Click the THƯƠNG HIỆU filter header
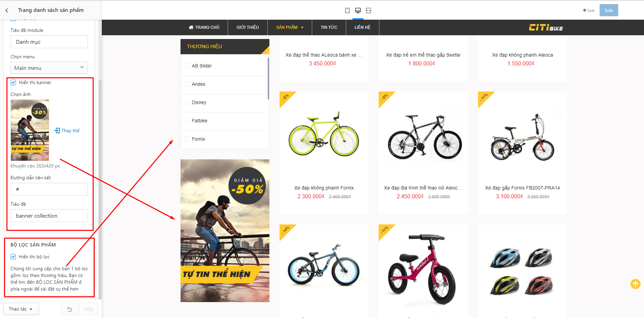 click(225, 46)
